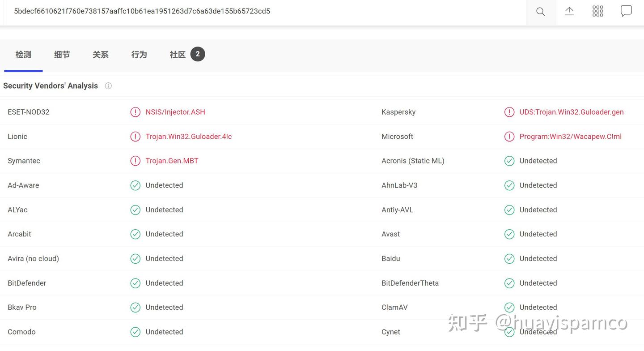Click the alert icon on the Symantec row
This screenshot has height=351, width=644.
coord(136,161)
